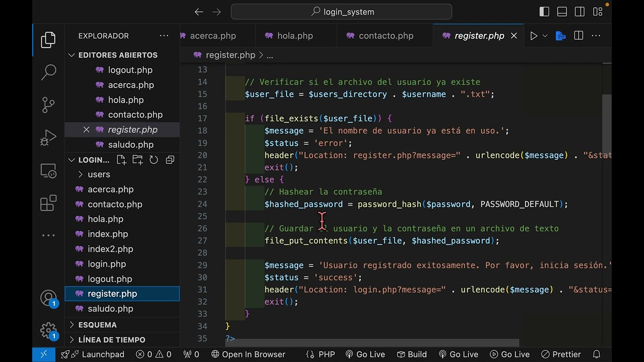
Task: Run the PHP file with play button
Action: [533, 36]
